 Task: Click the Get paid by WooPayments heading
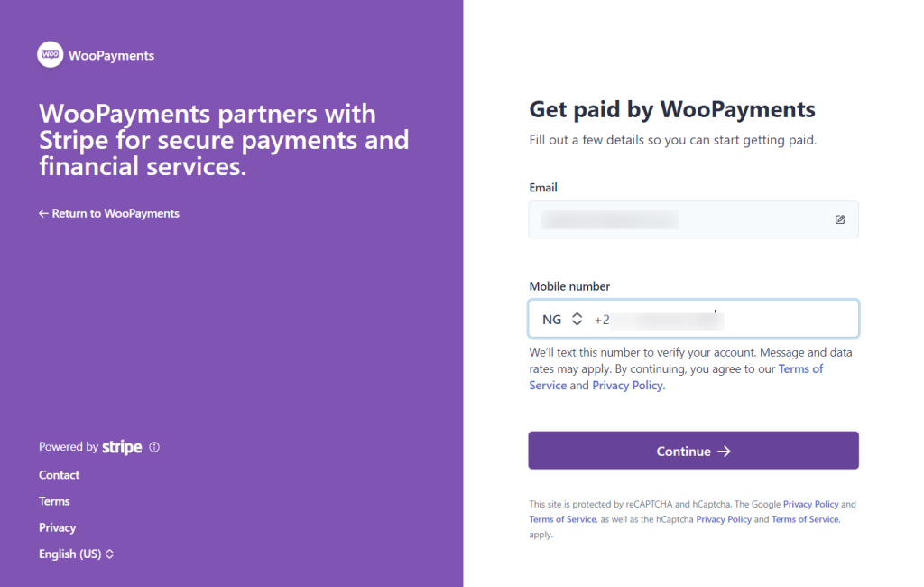tap(671, 110)
